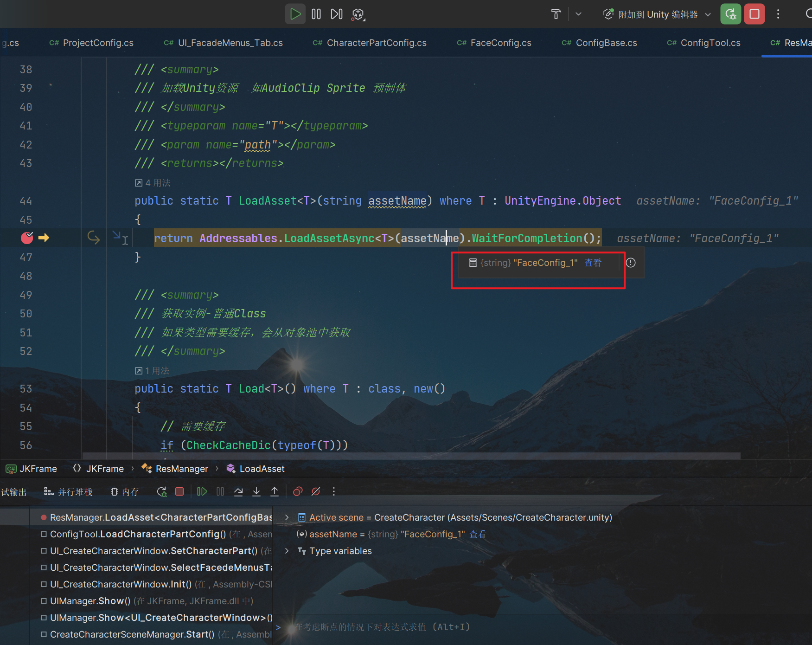Click the 查看 link in the tooltip
The width and height of the screenshot is (812, 645).
coord(593,263)
